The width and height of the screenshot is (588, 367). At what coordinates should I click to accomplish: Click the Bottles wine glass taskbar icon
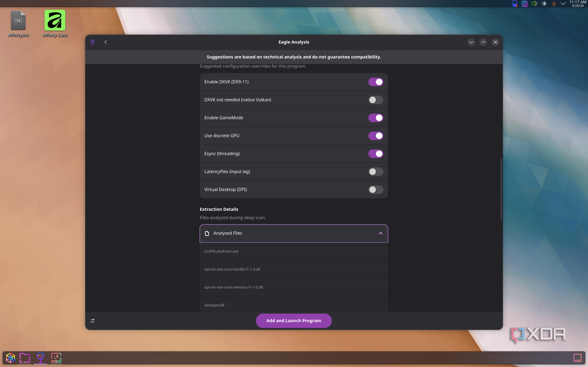click(x=40, y=358)
